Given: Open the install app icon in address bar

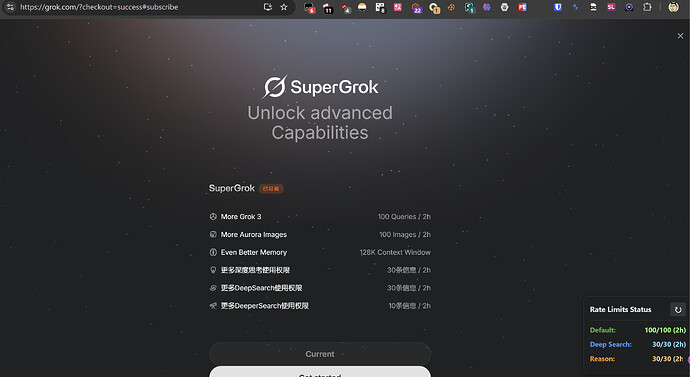Looking at the screenshot, I should pyautogui.click(x=268, y=7).
